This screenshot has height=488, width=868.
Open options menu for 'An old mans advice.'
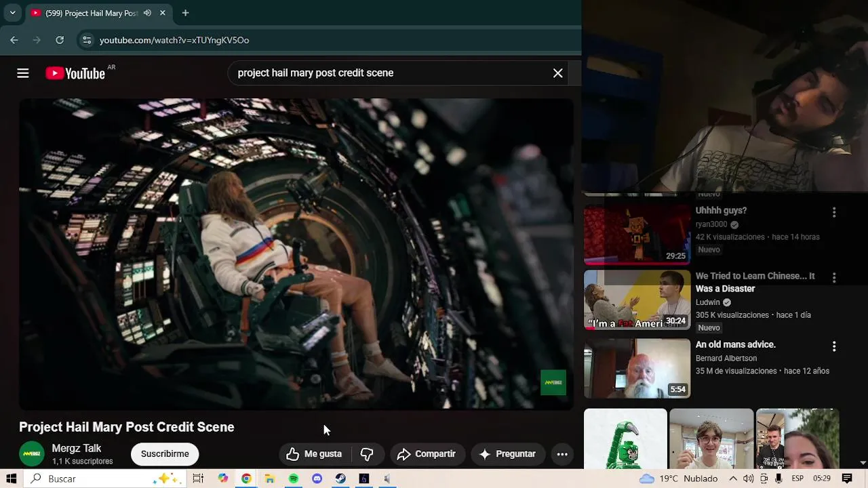(834, 346)
